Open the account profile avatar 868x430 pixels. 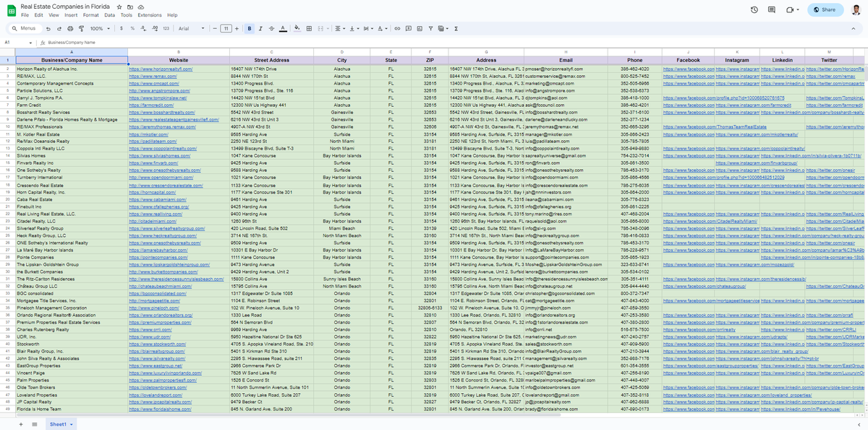[855, 9]
